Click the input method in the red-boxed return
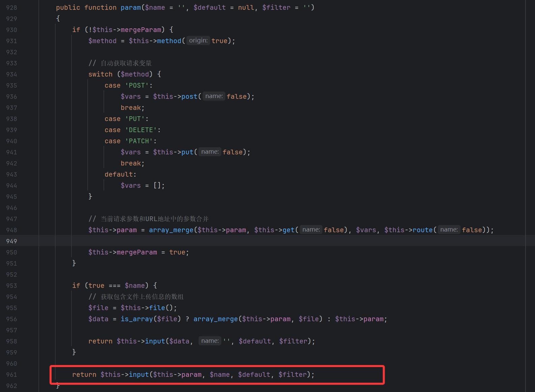This screenshot has height=392, width=535. [139, 375]
